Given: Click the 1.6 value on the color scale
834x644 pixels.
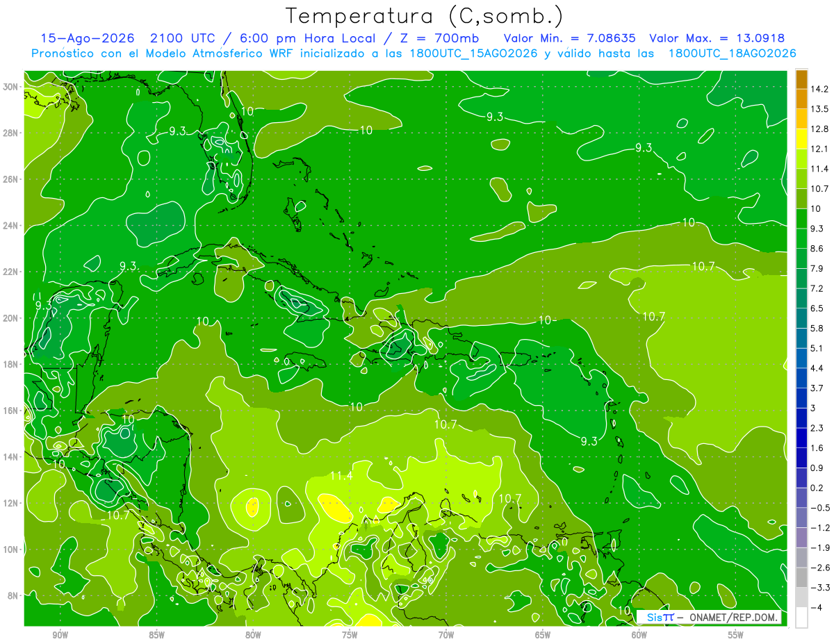Looking at the screenshot, I should click(817, 448).
